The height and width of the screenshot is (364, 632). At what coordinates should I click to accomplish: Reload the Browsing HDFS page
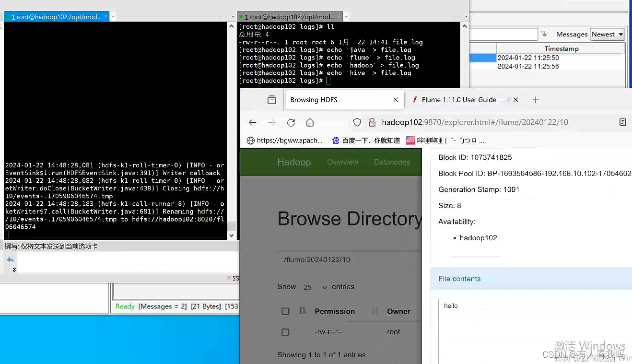pos(291,122)
